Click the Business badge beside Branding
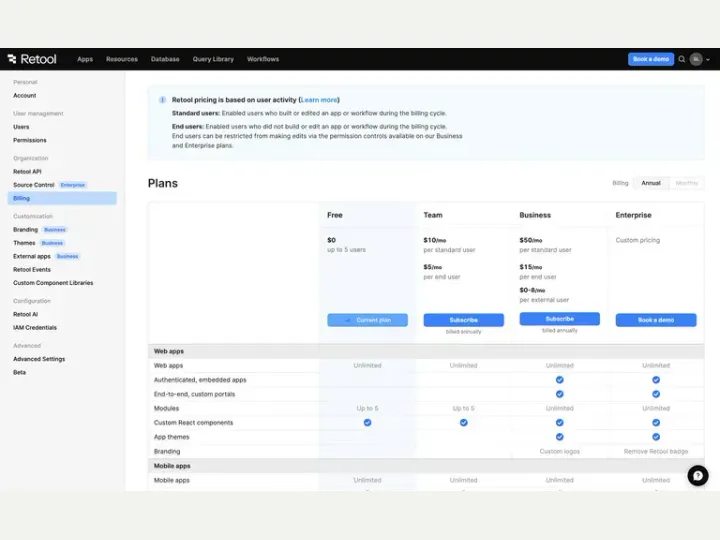 click(55, 230)
